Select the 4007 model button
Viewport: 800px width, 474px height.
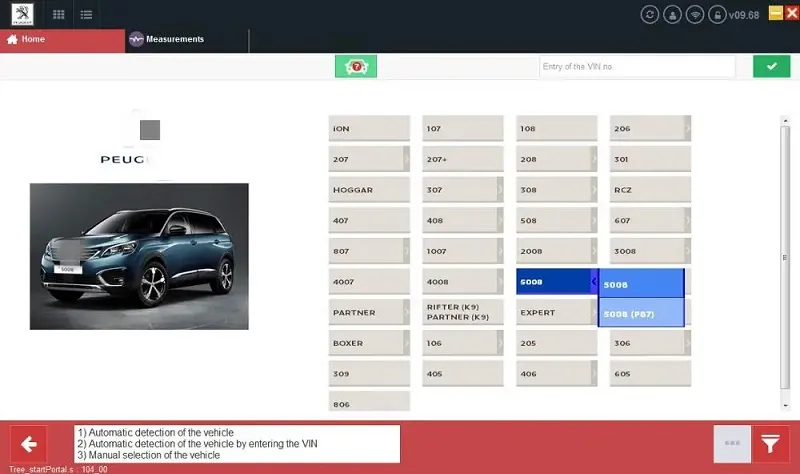tap(369, 281)
